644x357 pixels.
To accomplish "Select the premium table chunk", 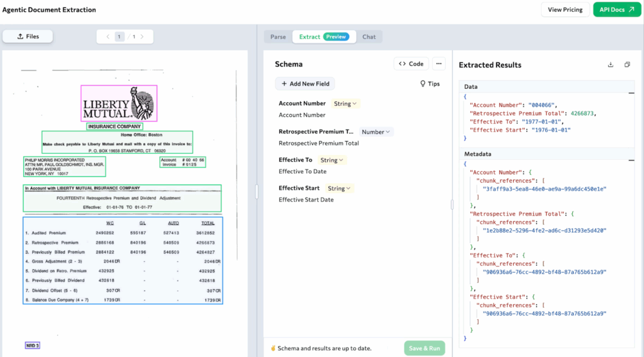I will pyautogui.click(x=123, y=260).
